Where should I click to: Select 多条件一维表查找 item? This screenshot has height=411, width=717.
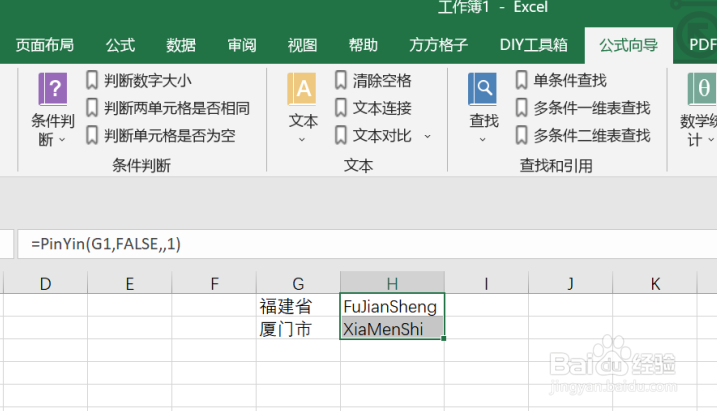point(583,108)
